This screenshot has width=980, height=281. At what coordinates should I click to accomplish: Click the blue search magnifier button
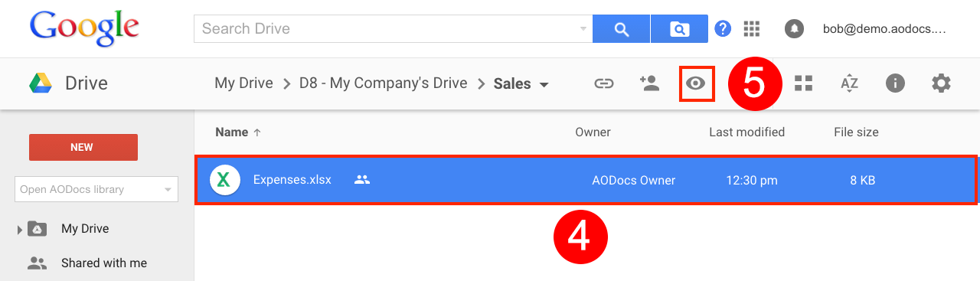(622, 29)
